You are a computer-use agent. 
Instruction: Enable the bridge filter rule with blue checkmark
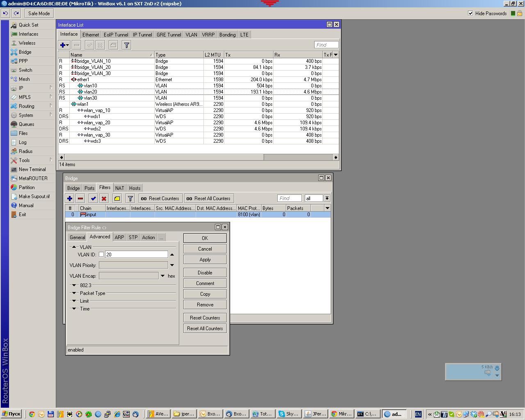(x=94, y=199)
